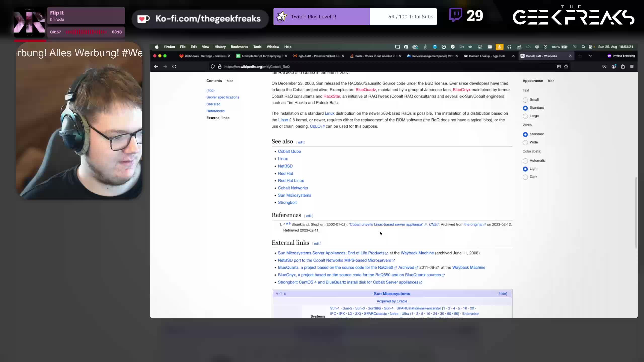Jump to Server specifications in Contents
Image resolution: width=644 pixels, height=362 pixels.
coord(223,97)
